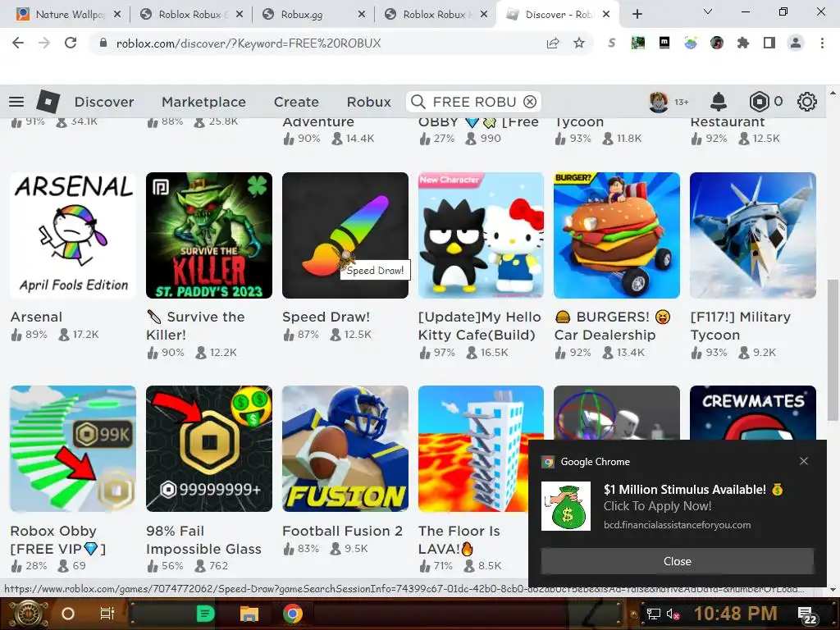Open the Hello Kitty Cafe thumbnail

[481, 235]
